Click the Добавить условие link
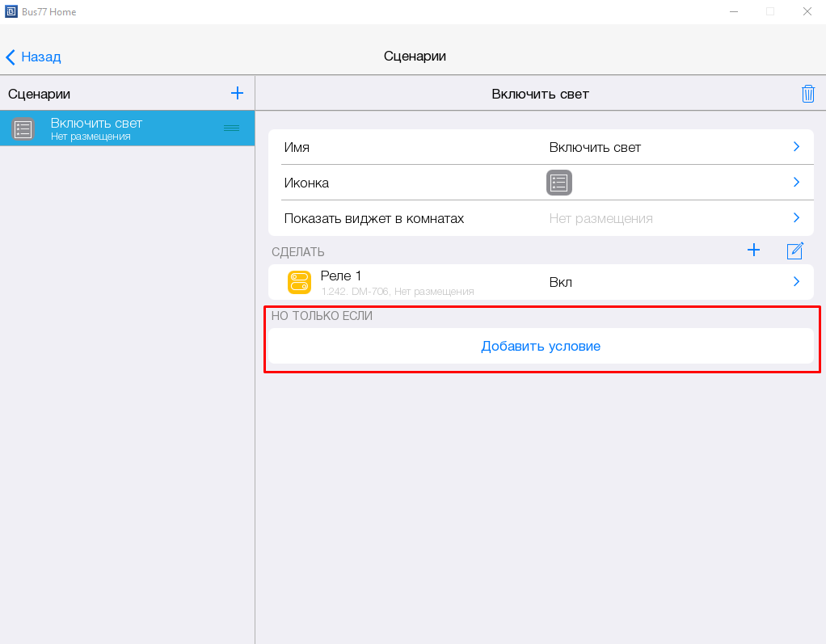826x644 pixels. [540, 346]
